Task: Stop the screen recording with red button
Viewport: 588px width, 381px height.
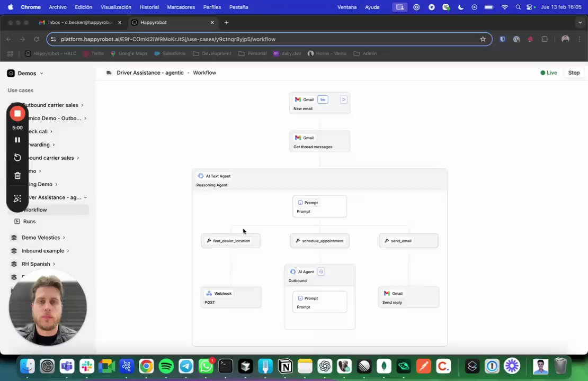Action: click(x=17, y=114)
